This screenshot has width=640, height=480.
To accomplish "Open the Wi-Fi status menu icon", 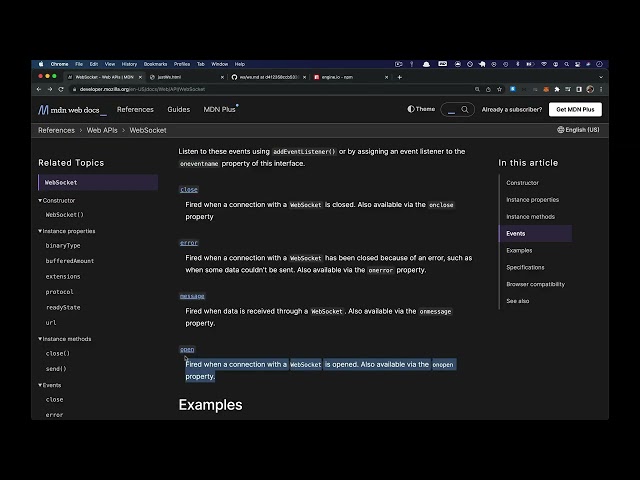I will coord(544,64).
